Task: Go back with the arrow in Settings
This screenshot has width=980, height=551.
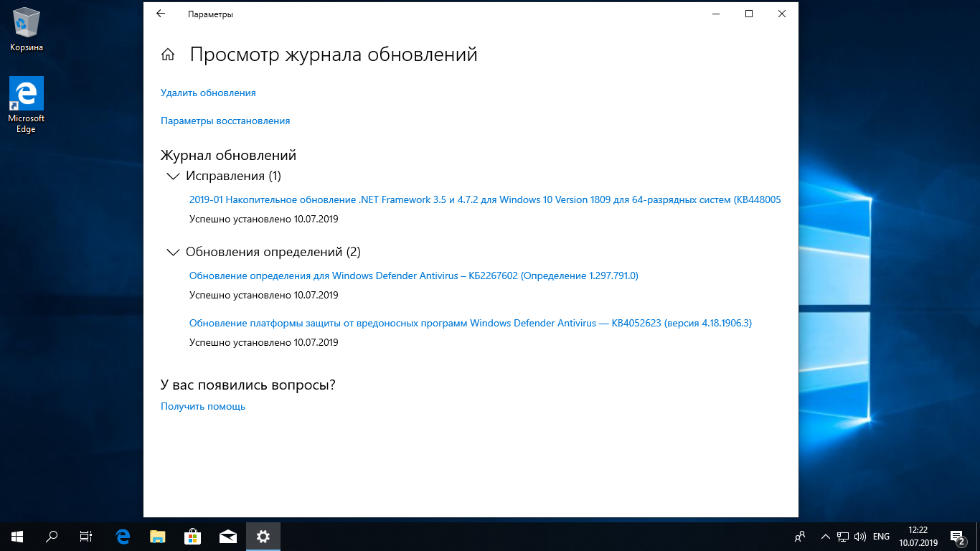Action: 160,14
